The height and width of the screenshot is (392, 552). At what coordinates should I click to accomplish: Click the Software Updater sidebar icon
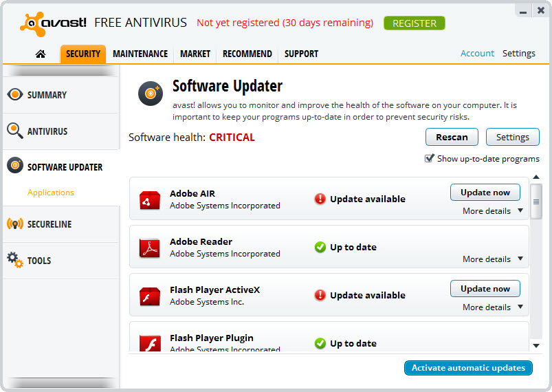(x=15, y=165)
